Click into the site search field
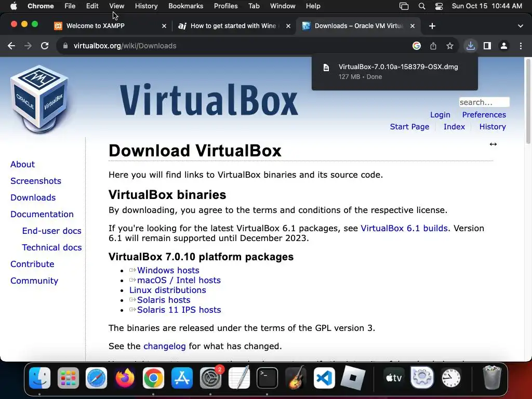Image resolution: width=532 pixels, height=399 pixels. 484,102
